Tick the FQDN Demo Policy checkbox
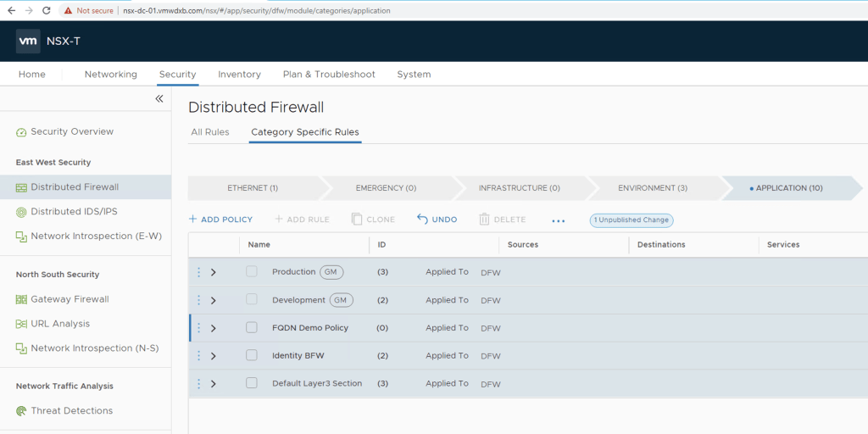 (x=252, y=328)
